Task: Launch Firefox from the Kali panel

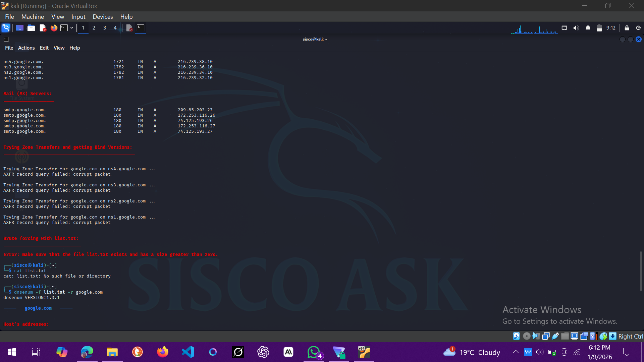Action: tap(54, 28)
